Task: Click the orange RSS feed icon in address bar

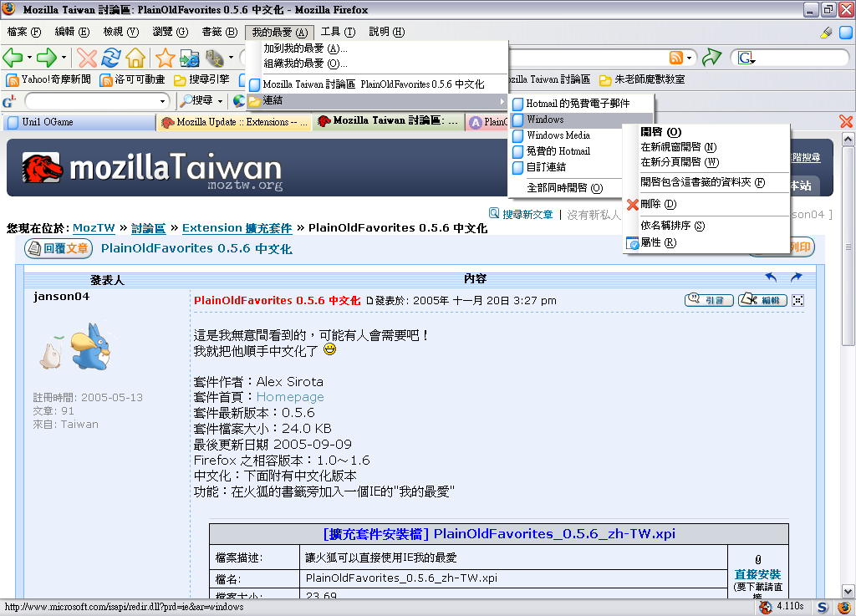Action: [676, 58]
